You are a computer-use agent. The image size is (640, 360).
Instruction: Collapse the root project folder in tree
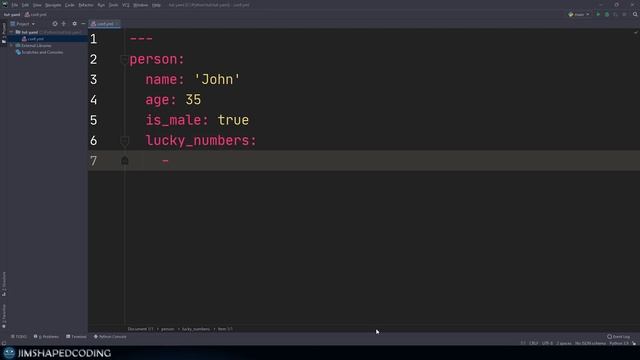tap(11, 32)
